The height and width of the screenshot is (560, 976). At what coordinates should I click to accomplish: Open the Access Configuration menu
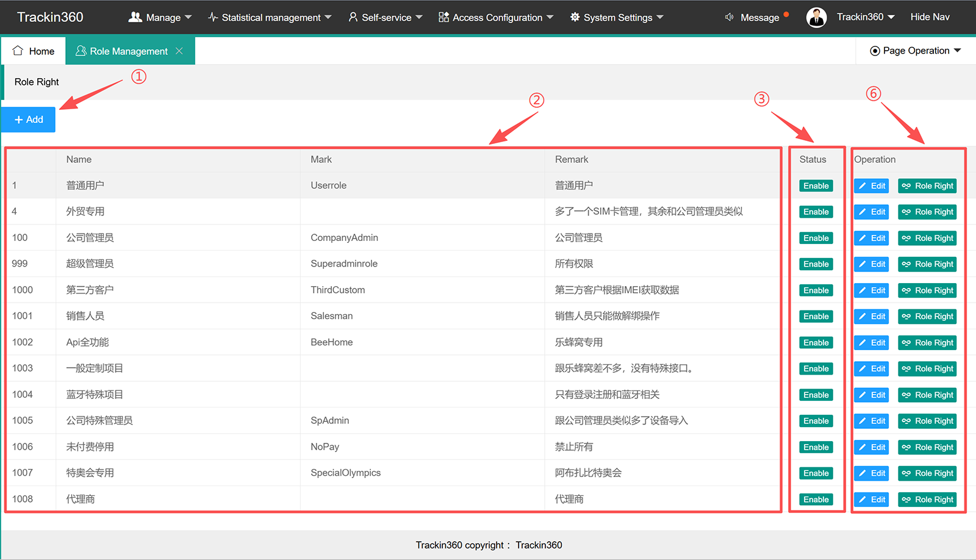496,17
